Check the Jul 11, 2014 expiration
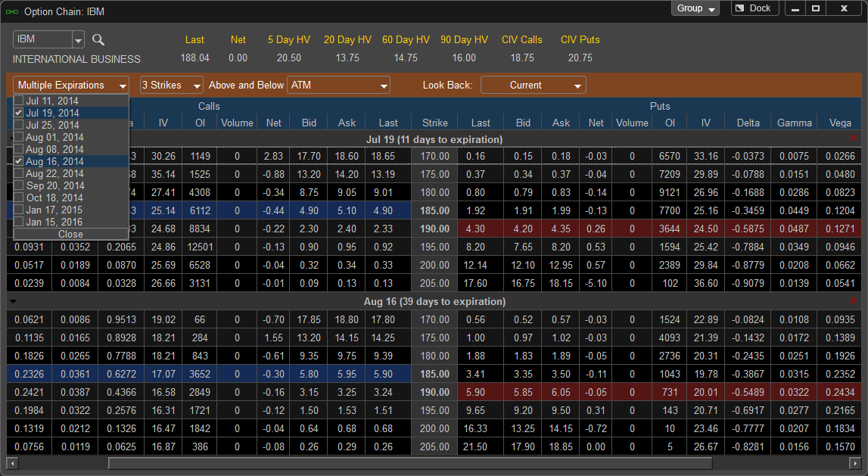868x476 pixels. 19,101
